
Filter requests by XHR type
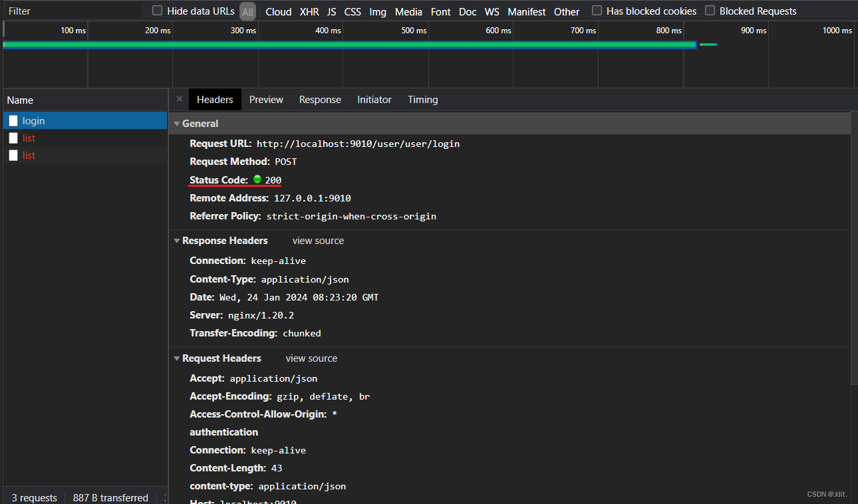(x=309, y=11)
